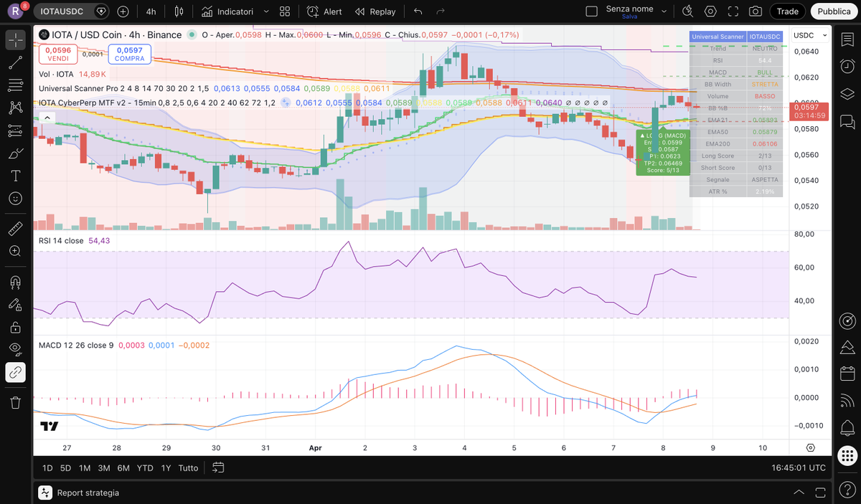Open the alerts alarm clock panel
The height and width of the screenshot is (504, 861).
(x=847, y=67)
